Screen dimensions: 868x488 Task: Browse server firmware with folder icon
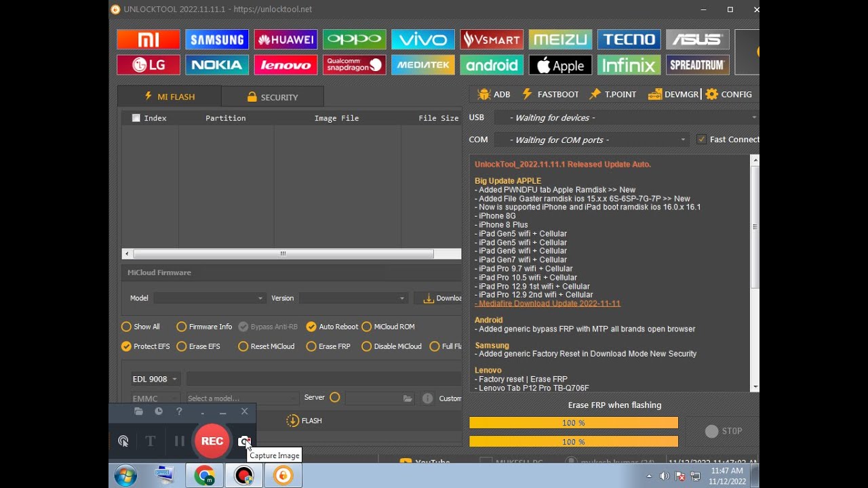coord(407,399)
